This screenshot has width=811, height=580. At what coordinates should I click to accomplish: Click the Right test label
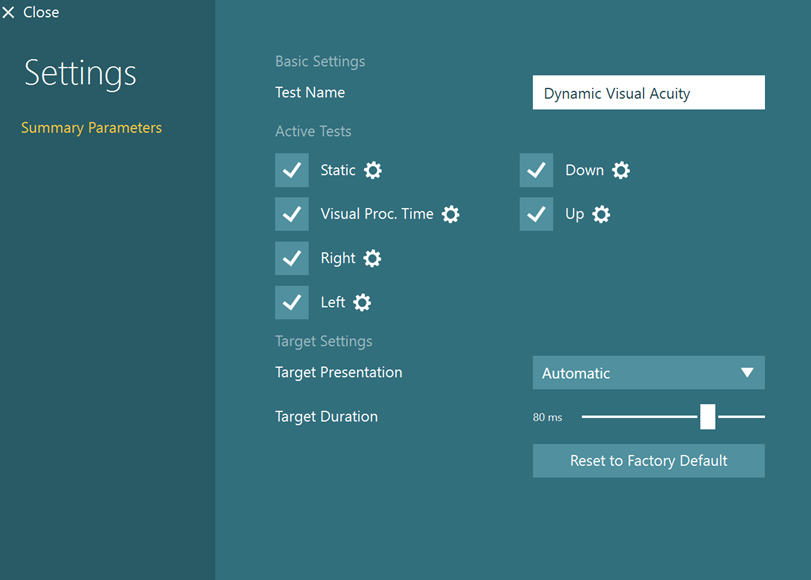coord(338,258)
